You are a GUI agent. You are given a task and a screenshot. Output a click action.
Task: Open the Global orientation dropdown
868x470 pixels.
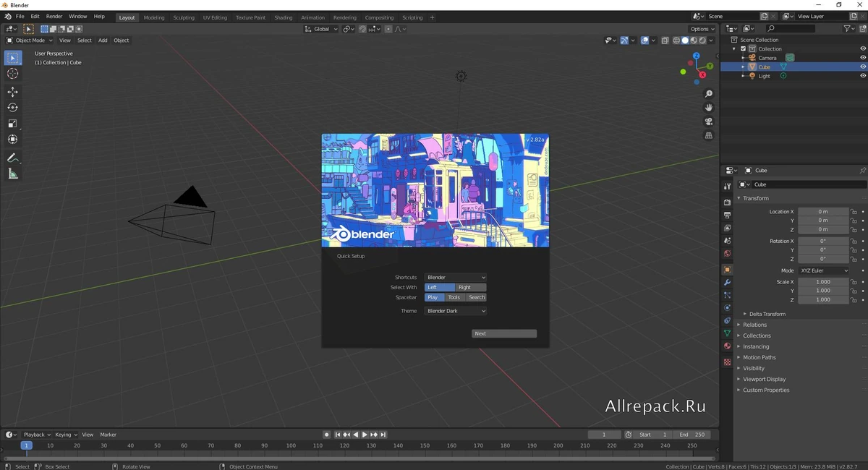(321, 29)
